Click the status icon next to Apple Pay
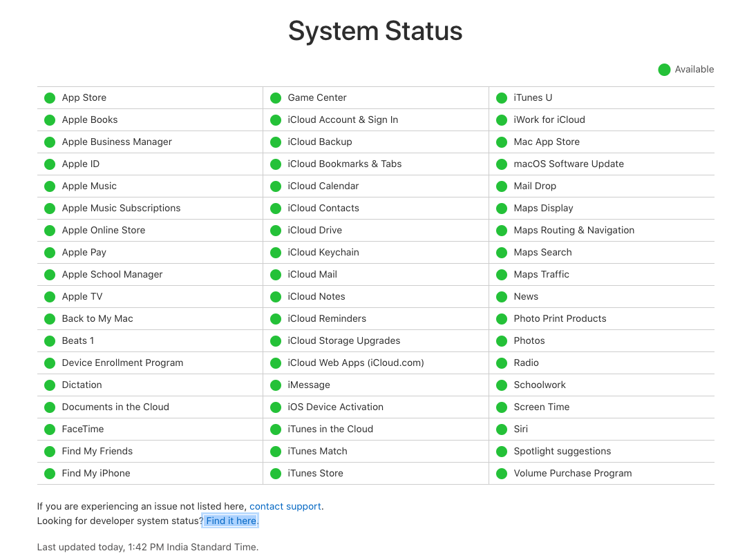Viewport: 738px width, 560px height. coord(50,253)
